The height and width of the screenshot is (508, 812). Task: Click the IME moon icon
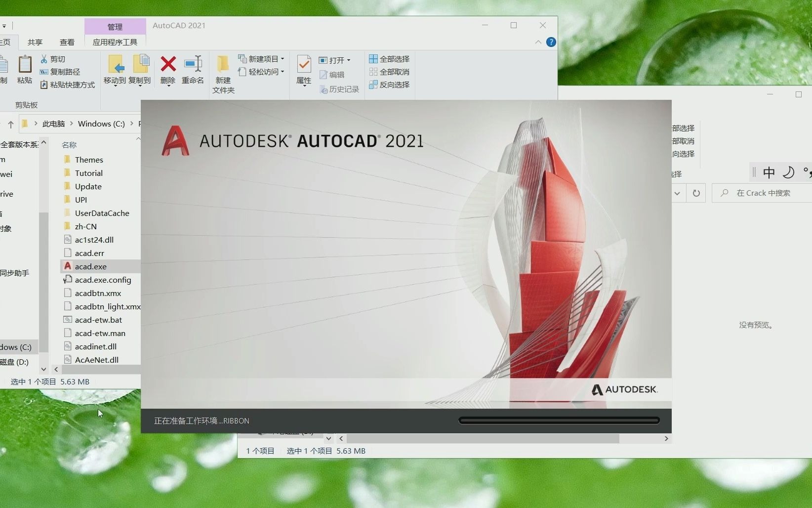tap(789, 172)
